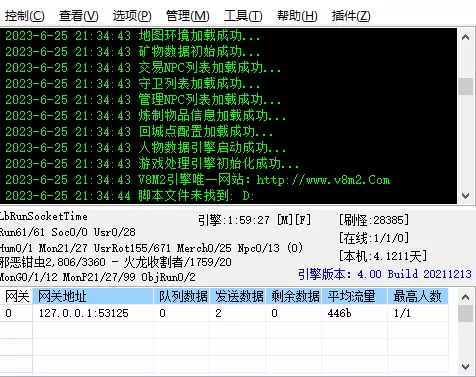Click the log panel scrollbar thumb
The height and width of the screenshot is (377, 476).
466,86
